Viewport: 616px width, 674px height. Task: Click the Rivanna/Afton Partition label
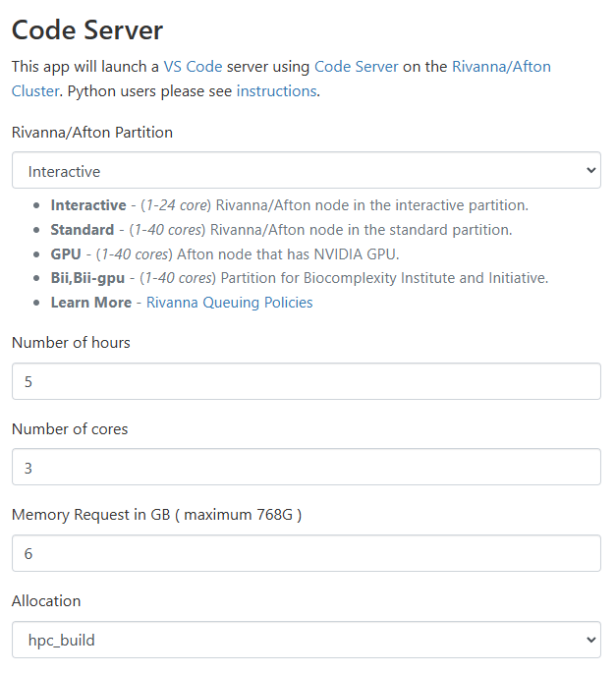[92, 132]
